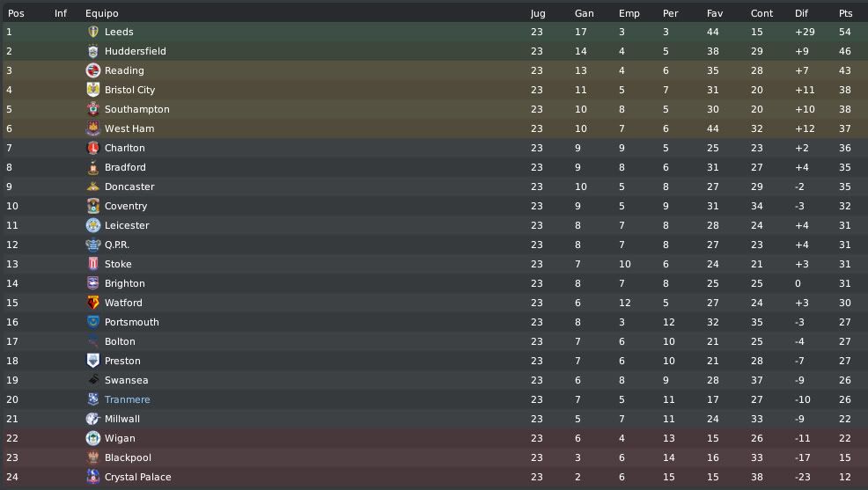Open the Southampton team name link

tap(137, 109)
